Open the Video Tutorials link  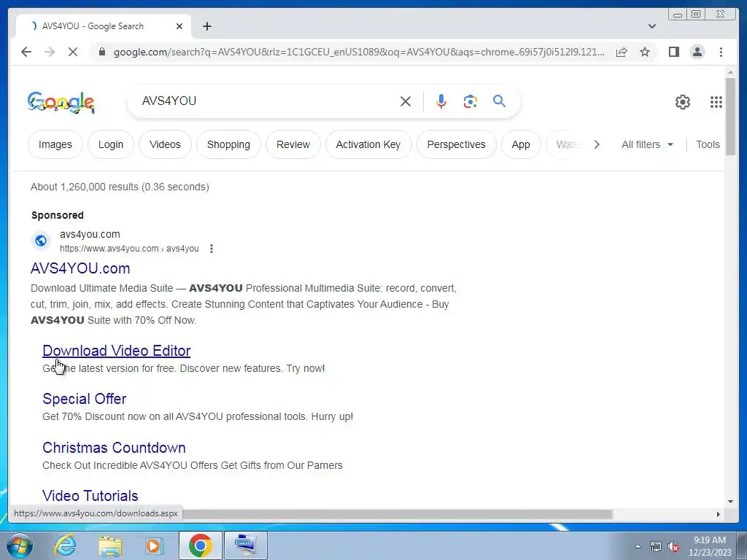point(90,496)
